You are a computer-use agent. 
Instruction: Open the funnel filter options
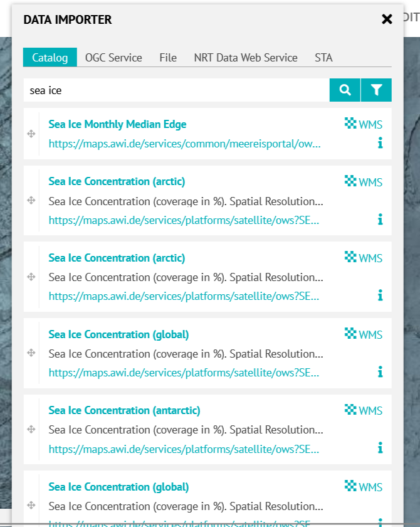pyautogui.click(x=376, y=90)
